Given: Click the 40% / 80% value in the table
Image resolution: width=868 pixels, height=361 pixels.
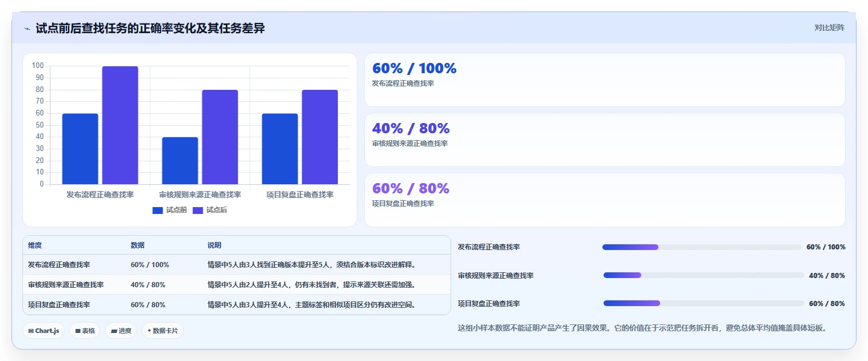Looking at the screenshot, I should click(x=148, y=285).
